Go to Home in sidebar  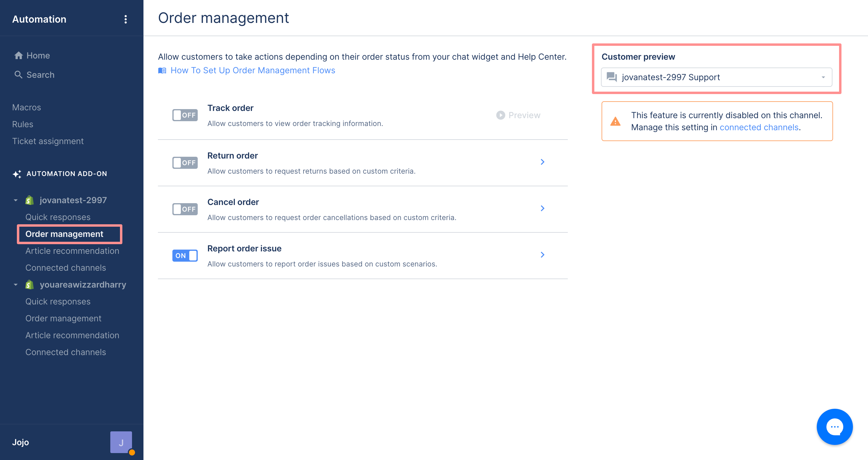pyautogui.click(x=32, y=55)
